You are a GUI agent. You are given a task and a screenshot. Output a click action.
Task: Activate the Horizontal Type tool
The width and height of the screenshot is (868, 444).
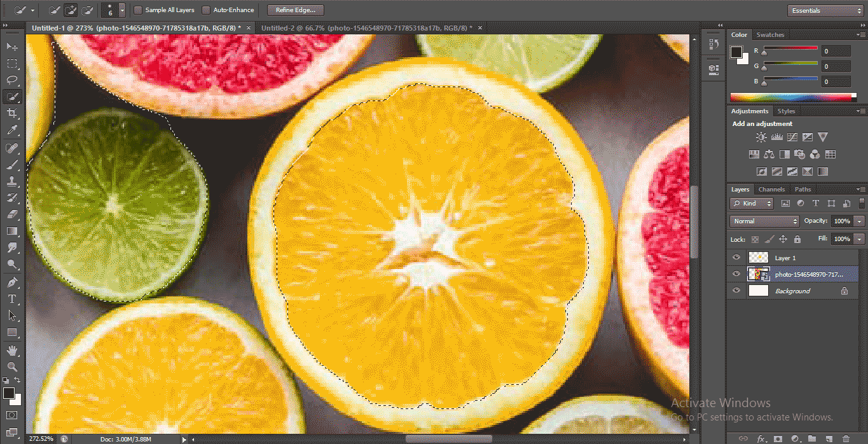[x=12, y=299]
